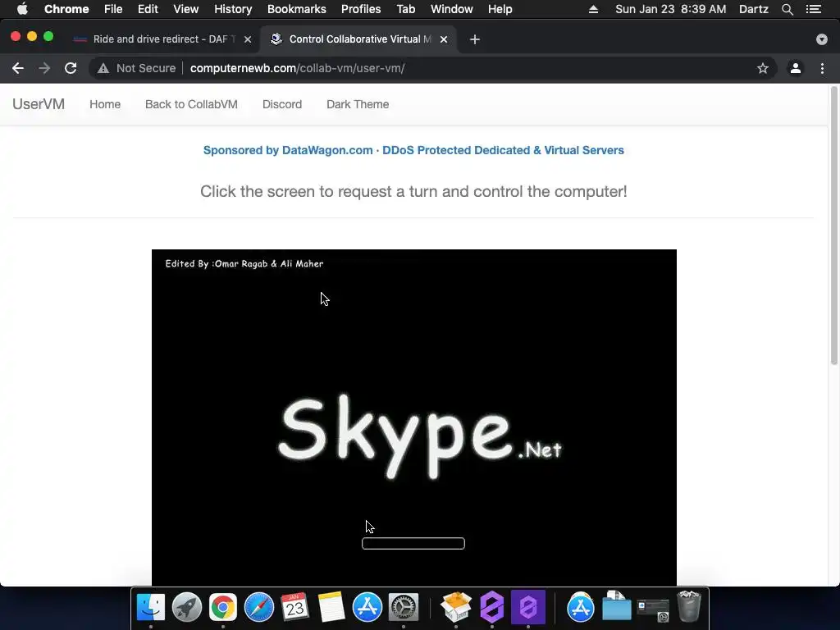
Task: Click the UserVM brand link
Action: [x=39, y=104]
